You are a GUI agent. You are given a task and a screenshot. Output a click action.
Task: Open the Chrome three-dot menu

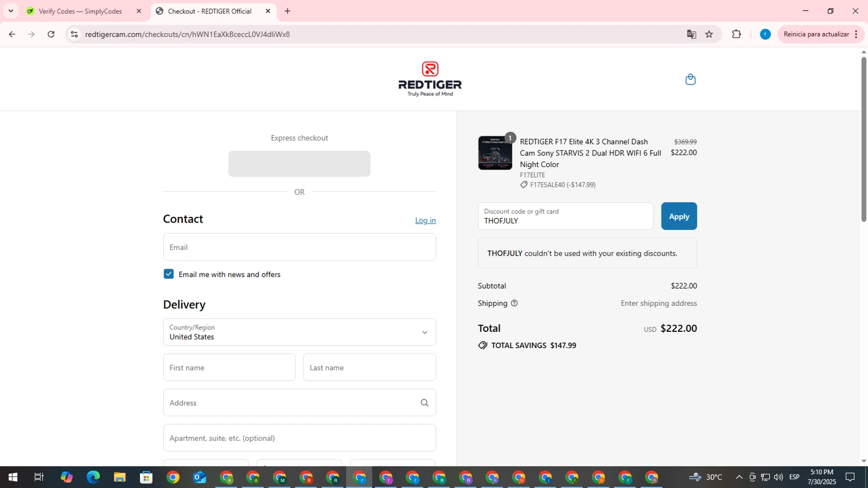[856, 34]
